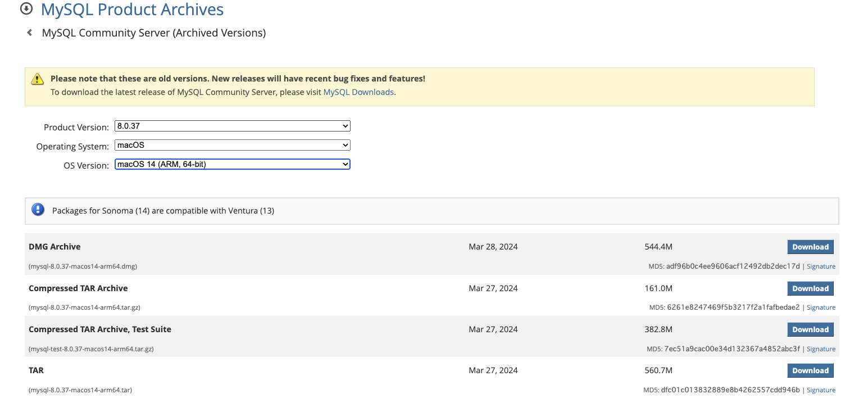This screenshot has height=403, width=868.
Task: Click the DMG Archive MD5 checksum text
Action: pyautogui.click(x=733, y=266)
